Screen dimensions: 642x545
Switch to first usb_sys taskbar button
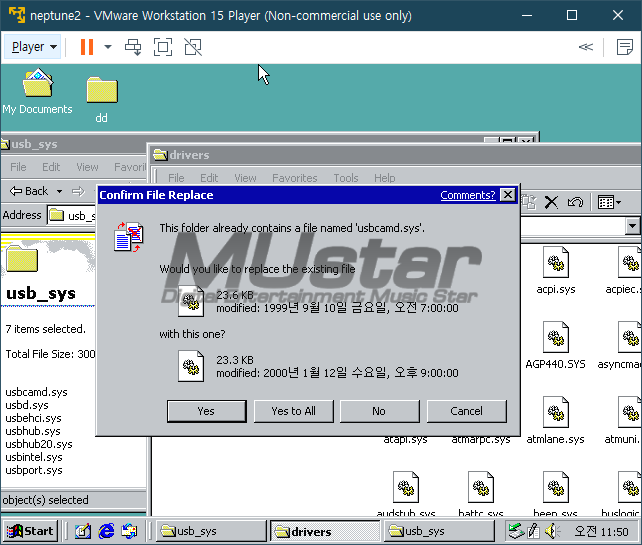tap(210, 531)
